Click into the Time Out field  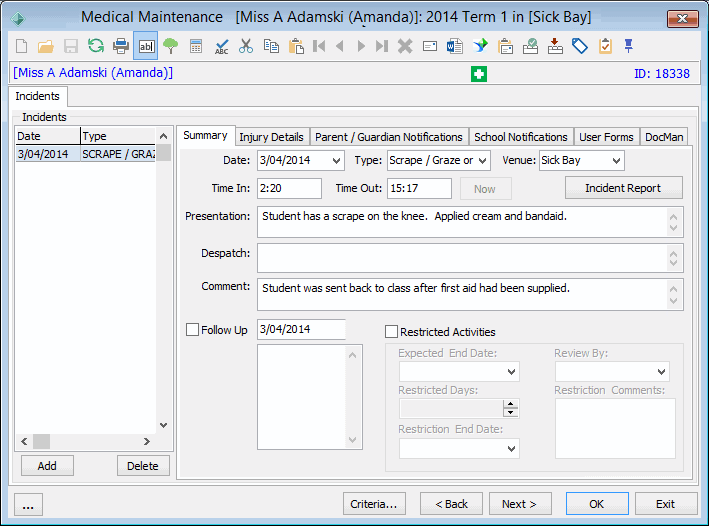[x=419, y=188]
